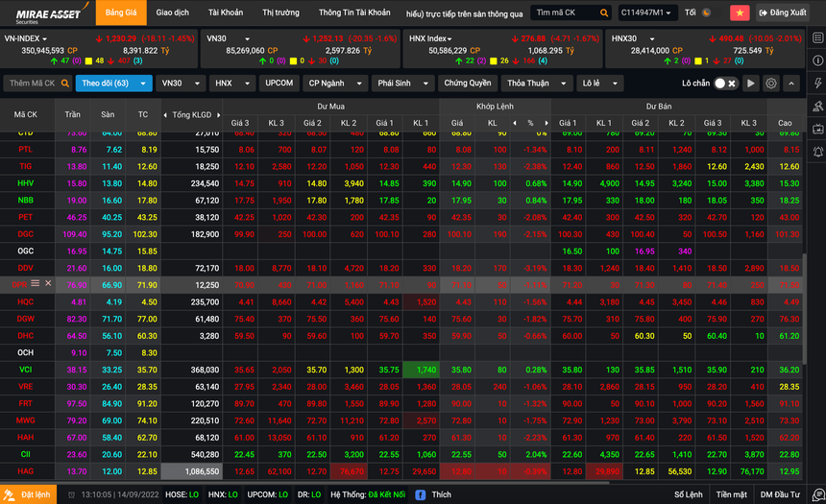Open the price board settings gear

click(x=771, y=84)
